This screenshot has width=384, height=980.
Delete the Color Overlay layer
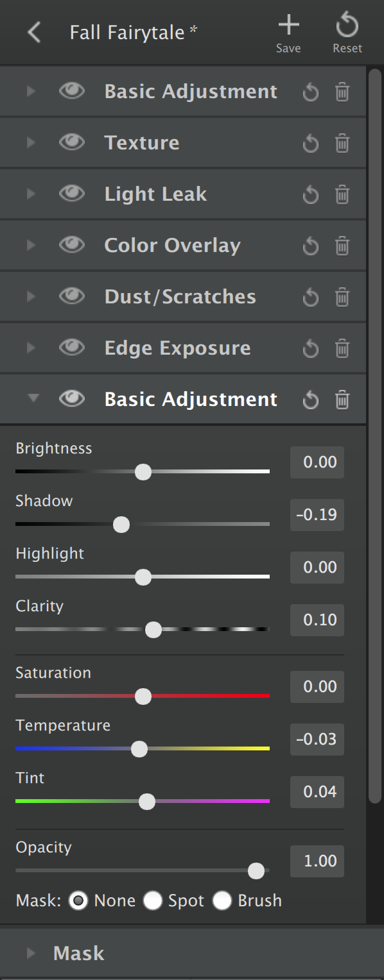[342, 245]
